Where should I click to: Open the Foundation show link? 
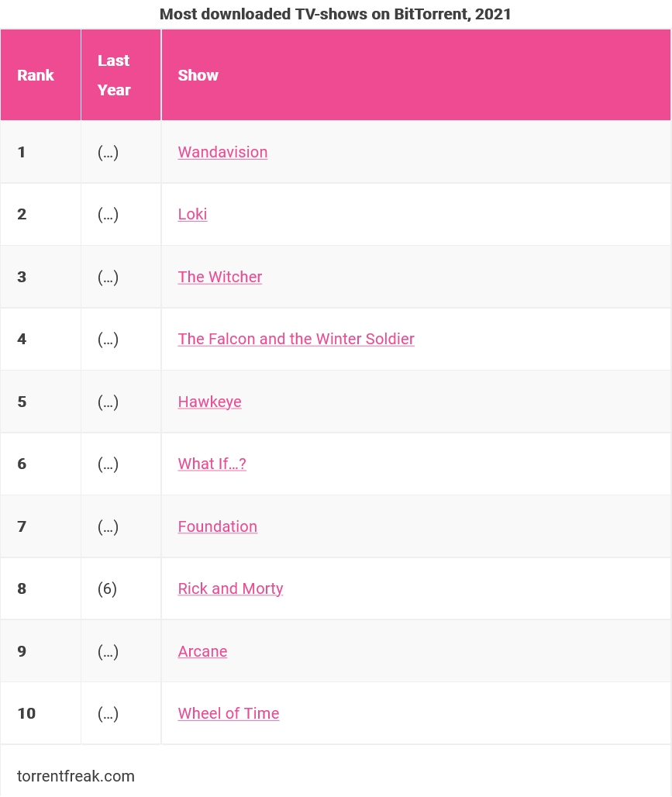[x=217, y=526]
